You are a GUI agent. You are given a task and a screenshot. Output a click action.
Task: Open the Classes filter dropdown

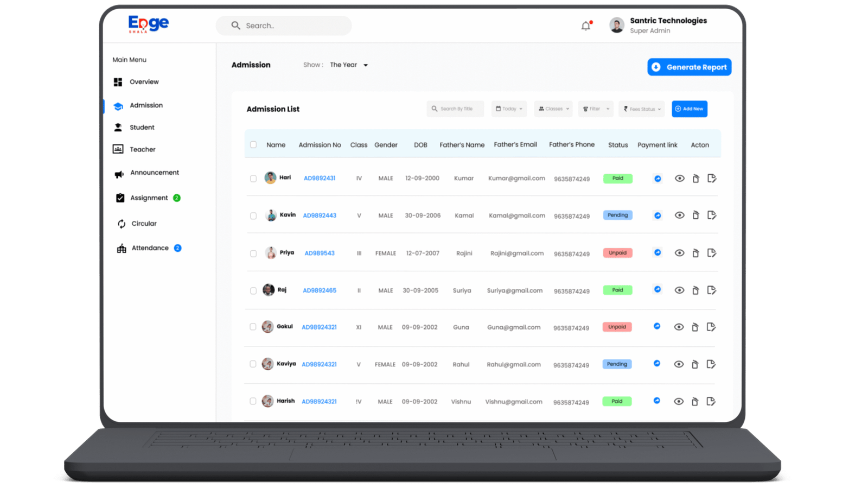click(553, 109)
